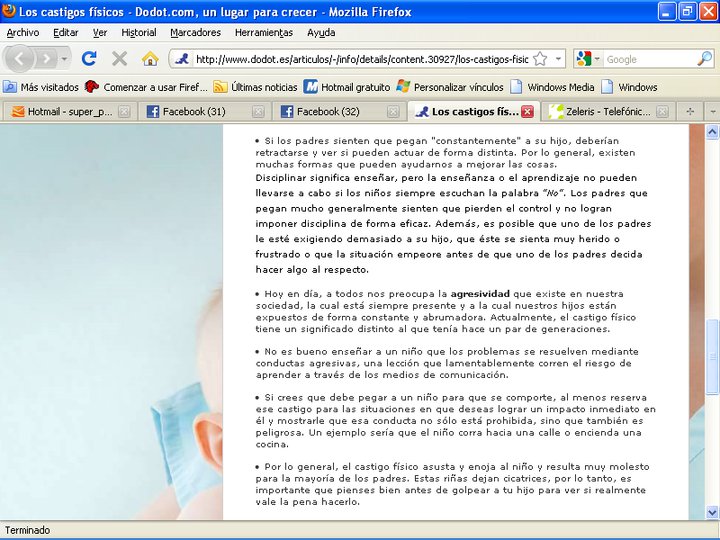Viewport: 720px width, 540px height.
Task: Click paragraph starting 'Disciplinar significa enseñar'
Action: coord(453,223)
